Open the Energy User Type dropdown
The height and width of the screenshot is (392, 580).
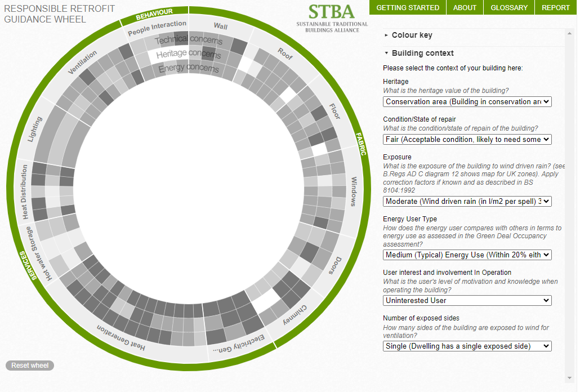tap(467, 255)
